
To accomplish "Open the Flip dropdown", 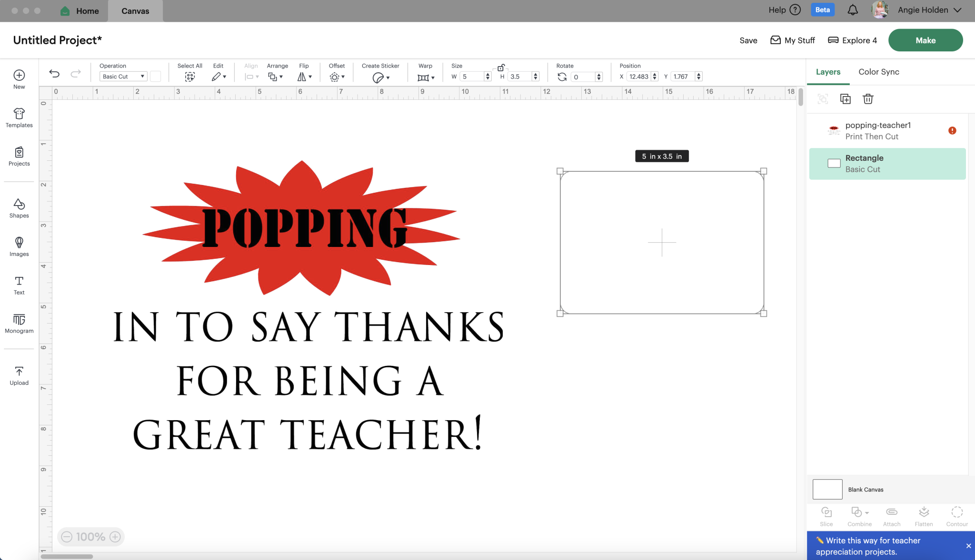I will point(305,77).
